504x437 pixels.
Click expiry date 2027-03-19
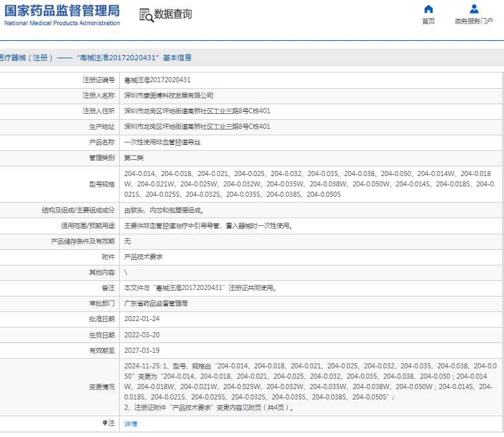tap(142, 350)
